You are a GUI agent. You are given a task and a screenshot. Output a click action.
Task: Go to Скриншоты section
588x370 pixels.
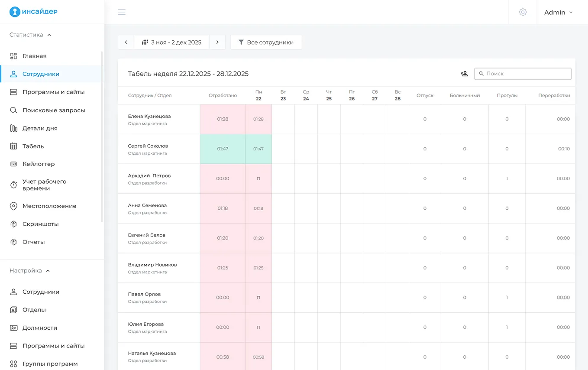pyautogui.click(x=40, y=224)
